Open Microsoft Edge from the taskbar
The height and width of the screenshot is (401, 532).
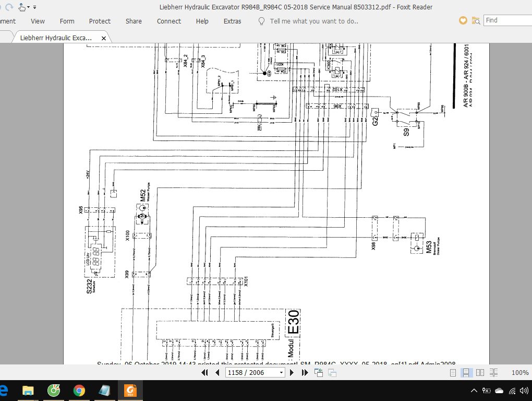tap(4, 391)
